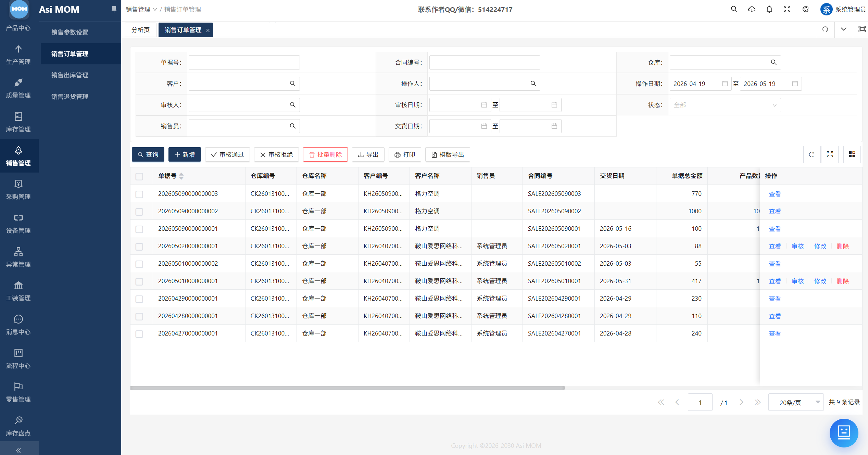Open the 零售管理 sidebar module
The height and width of the screenshot is (455, 868).
[x=18, y=392]
